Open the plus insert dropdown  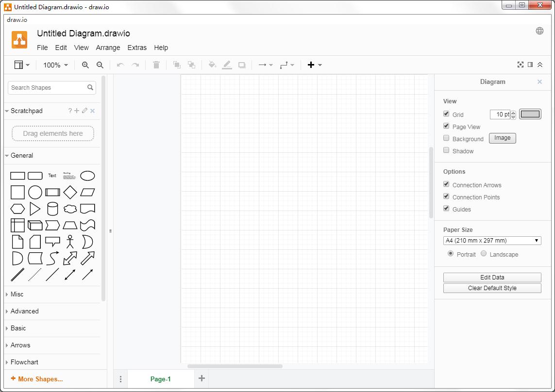[315, 65]
